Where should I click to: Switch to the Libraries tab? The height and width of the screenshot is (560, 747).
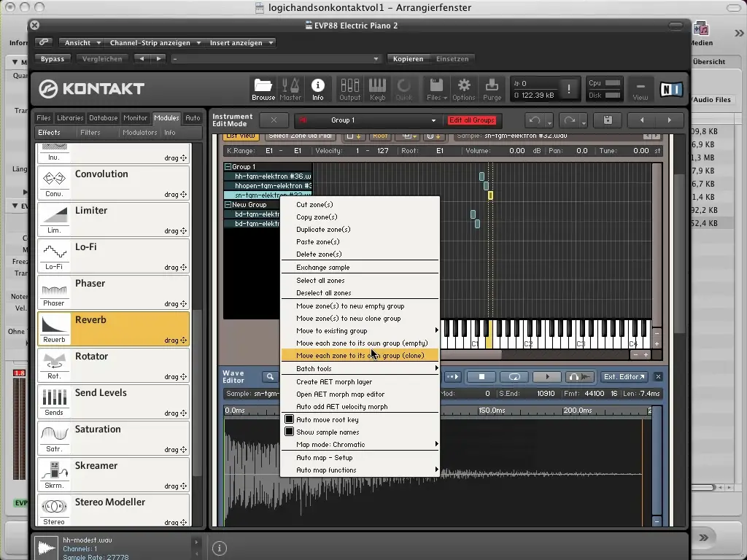point(70,117)
